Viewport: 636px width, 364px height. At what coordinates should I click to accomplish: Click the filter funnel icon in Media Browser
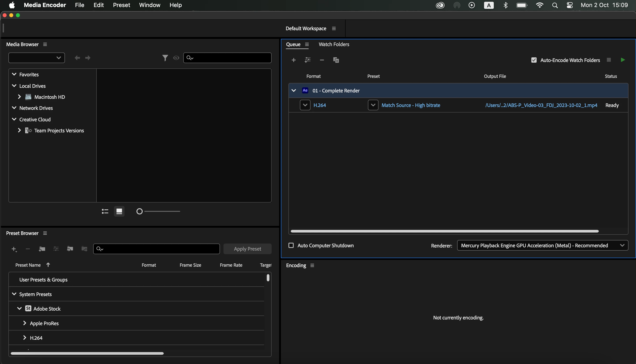(165, 58)
